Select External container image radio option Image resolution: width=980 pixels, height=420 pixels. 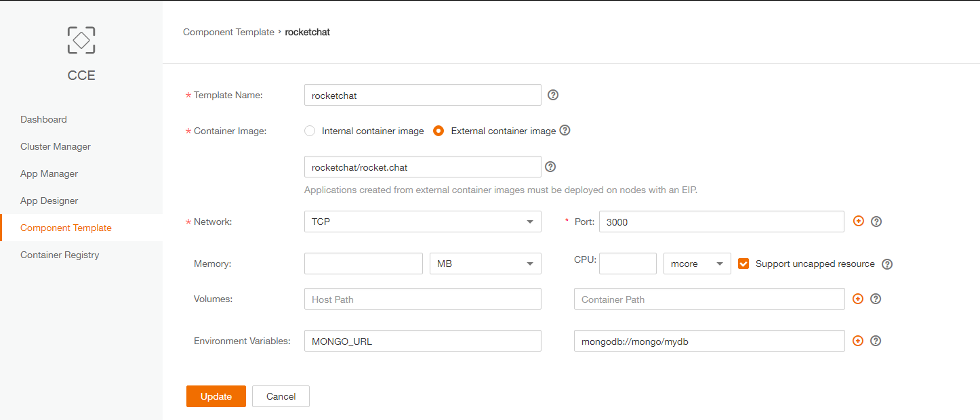coord(438,131)
